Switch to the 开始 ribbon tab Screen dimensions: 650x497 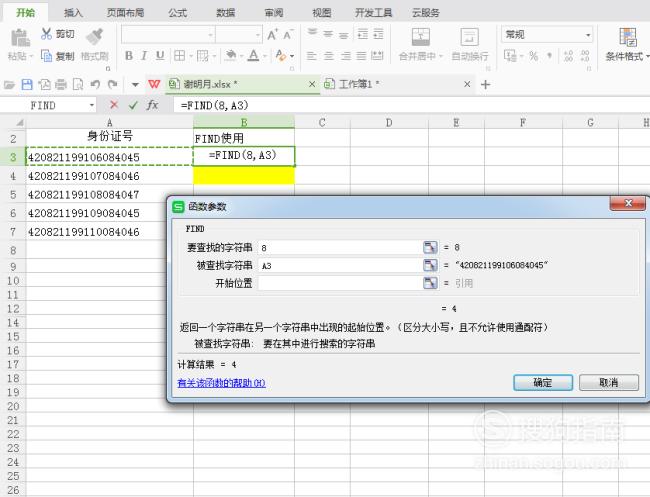click(x=25, y=13)
